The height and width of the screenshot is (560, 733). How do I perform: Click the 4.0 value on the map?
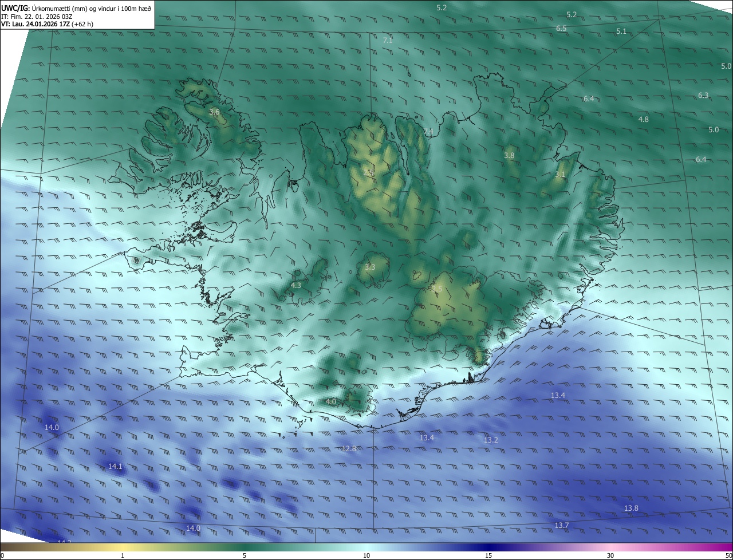tap(331, 402)
